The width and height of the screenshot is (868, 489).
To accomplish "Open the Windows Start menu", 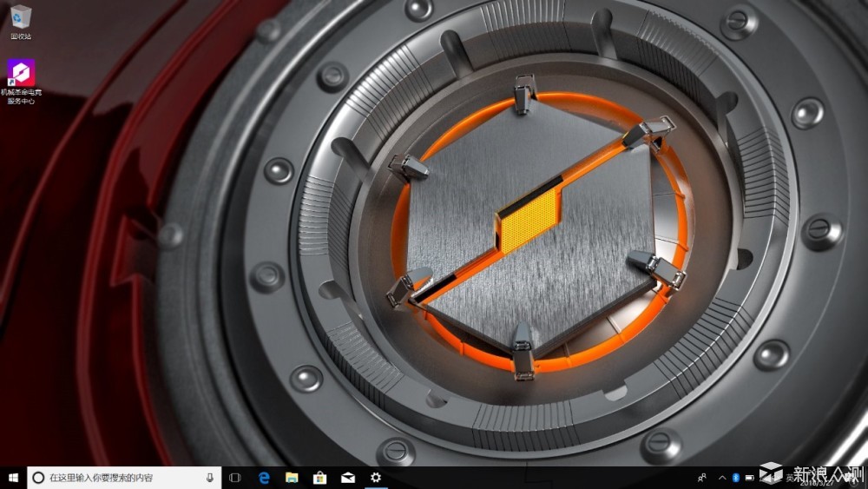I will (x=13, y=478).
